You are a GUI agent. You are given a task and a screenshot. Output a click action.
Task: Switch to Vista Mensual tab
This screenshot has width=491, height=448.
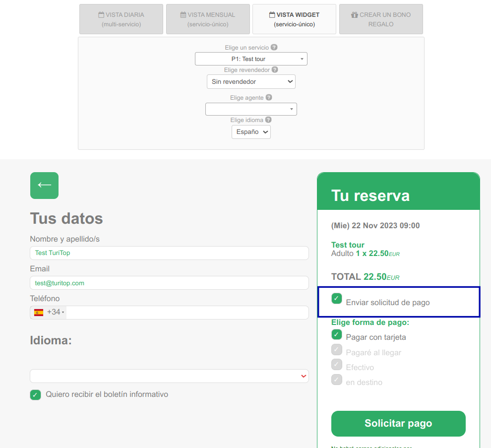(208, 19)
